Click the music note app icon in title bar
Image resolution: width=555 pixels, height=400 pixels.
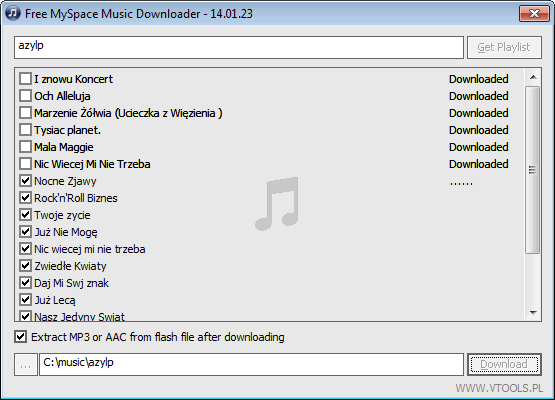tap(13, 13)
